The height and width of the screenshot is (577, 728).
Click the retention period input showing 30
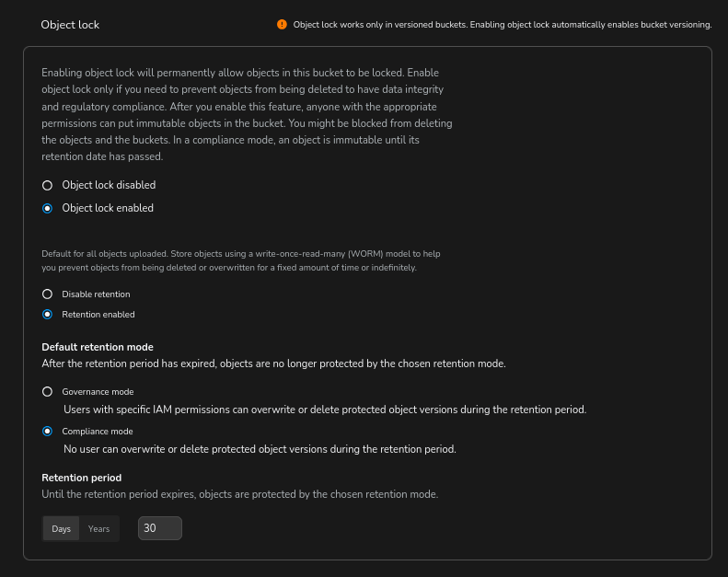coord(159,528)
